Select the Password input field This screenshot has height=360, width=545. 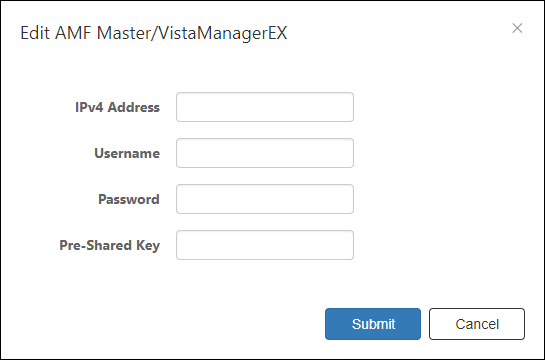click(265, 199)
